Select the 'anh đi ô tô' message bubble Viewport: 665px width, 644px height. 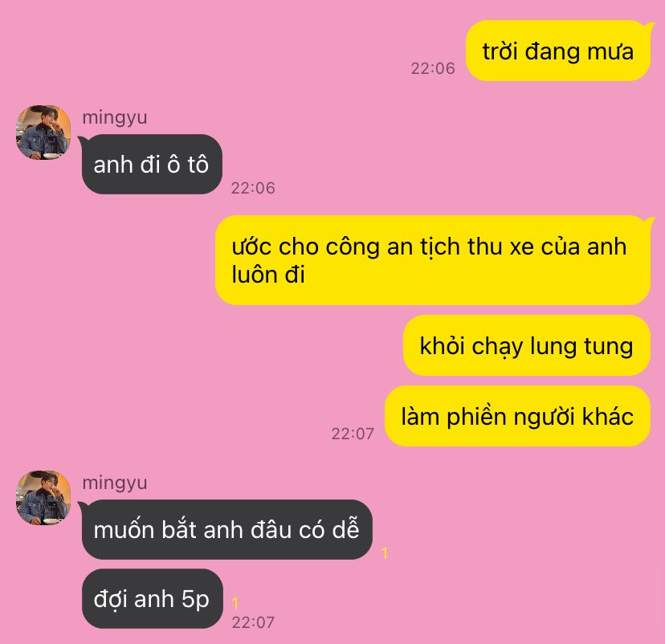152,165
